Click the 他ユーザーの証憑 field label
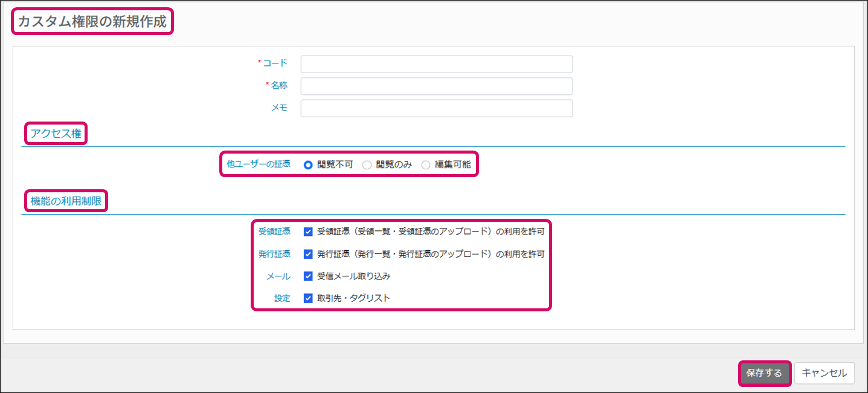 tap(258, 164)
